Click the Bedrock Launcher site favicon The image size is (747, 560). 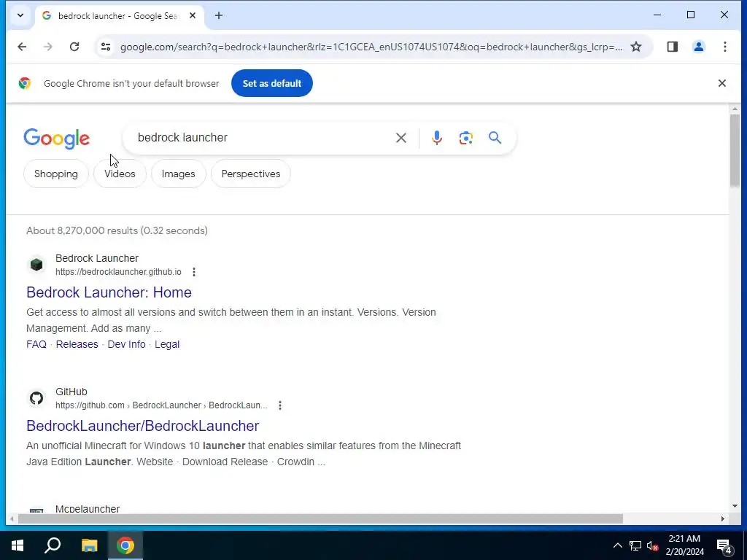36,265
